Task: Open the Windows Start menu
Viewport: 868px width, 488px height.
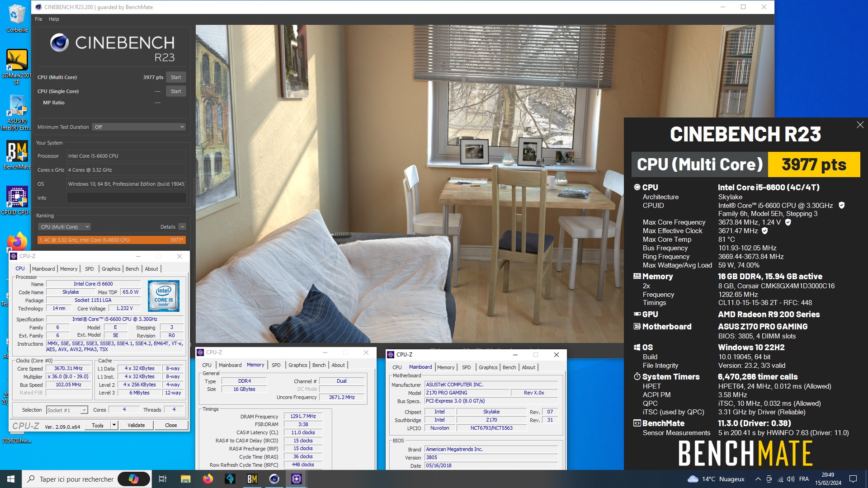Action: (x=11, y=479)
